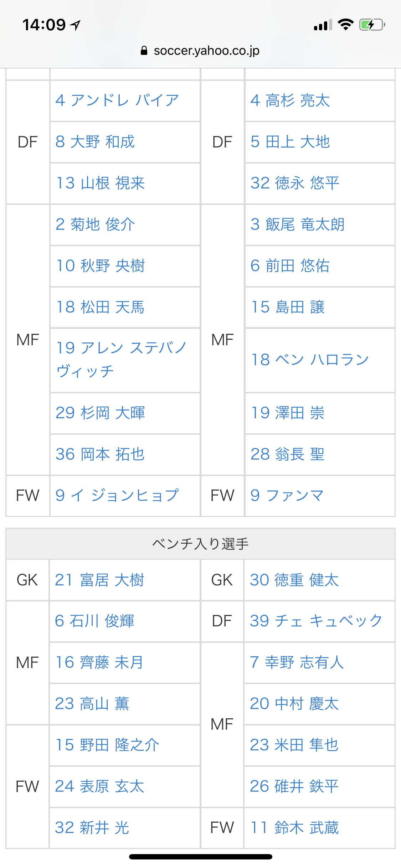Open player link 4 アンドレ バイア
Image resolution: width=401 pixels, height=868 pixels.
click(117, 100)
